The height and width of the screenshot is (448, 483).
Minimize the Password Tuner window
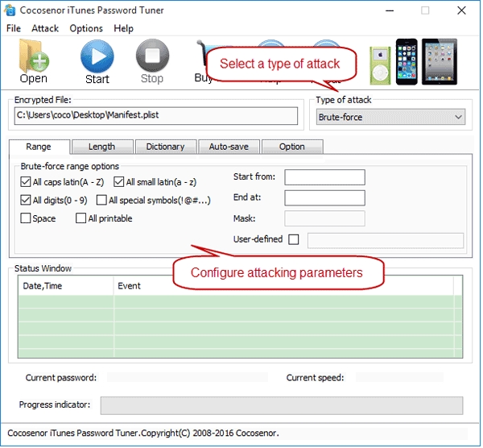tap(390, 10)
